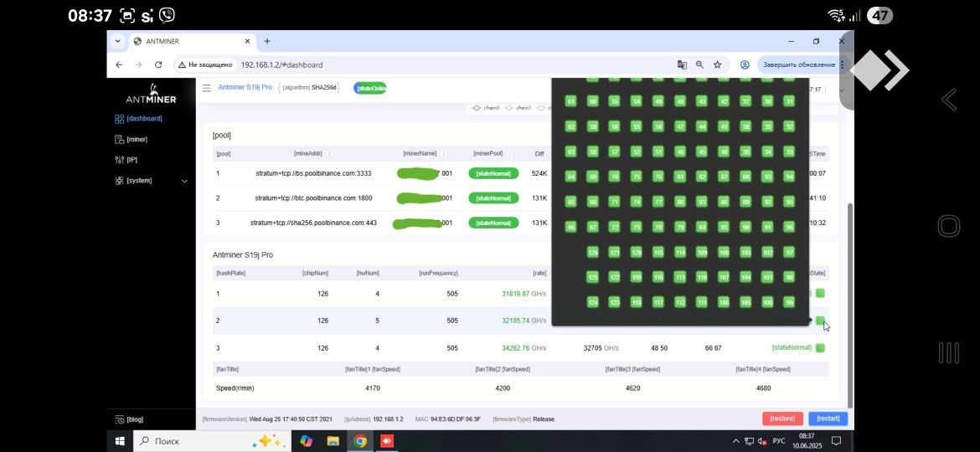Click the hash plate 3 state square icon
The image size is (980, 452).
[x=820, y=347]
